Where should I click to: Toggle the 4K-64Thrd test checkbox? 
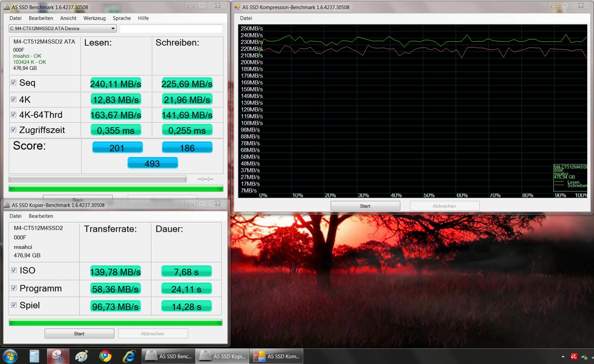point(14,115)
